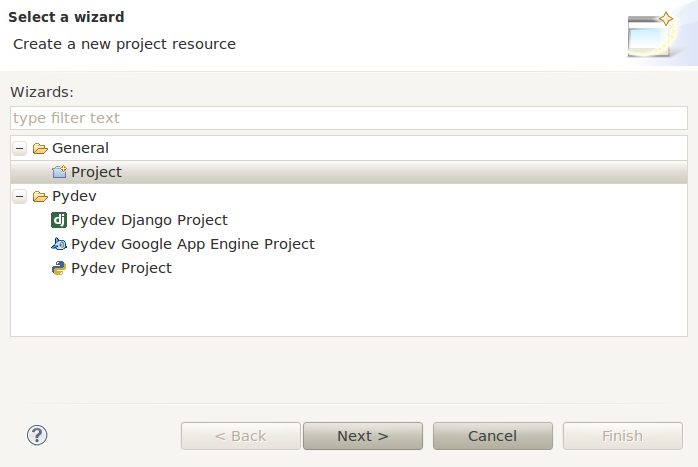Click the General folder icon
The width and height of the screenshot is (698, 467).
(40, 148)
